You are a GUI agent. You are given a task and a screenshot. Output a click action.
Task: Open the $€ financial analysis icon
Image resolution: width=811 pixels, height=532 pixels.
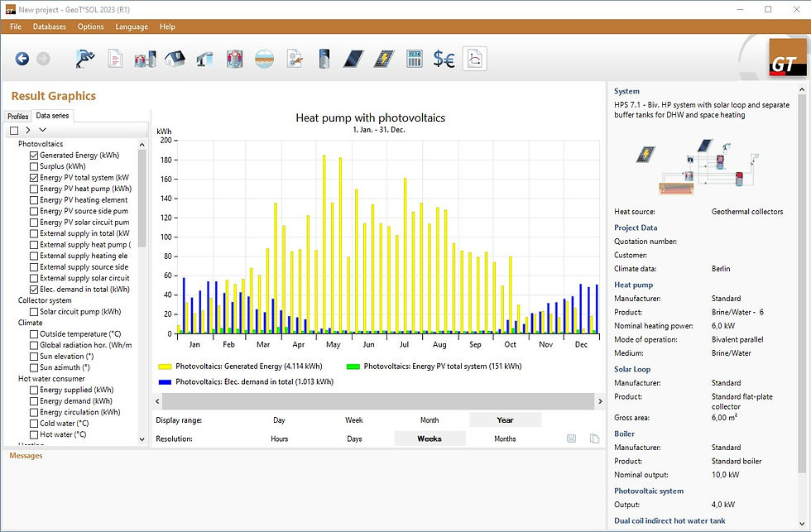point(444,59)
